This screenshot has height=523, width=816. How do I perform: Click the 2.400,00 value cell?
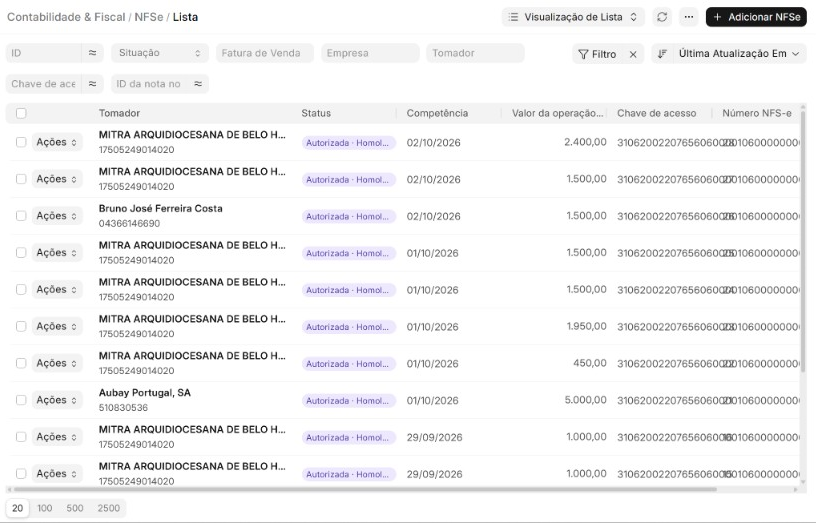point(585,142)
